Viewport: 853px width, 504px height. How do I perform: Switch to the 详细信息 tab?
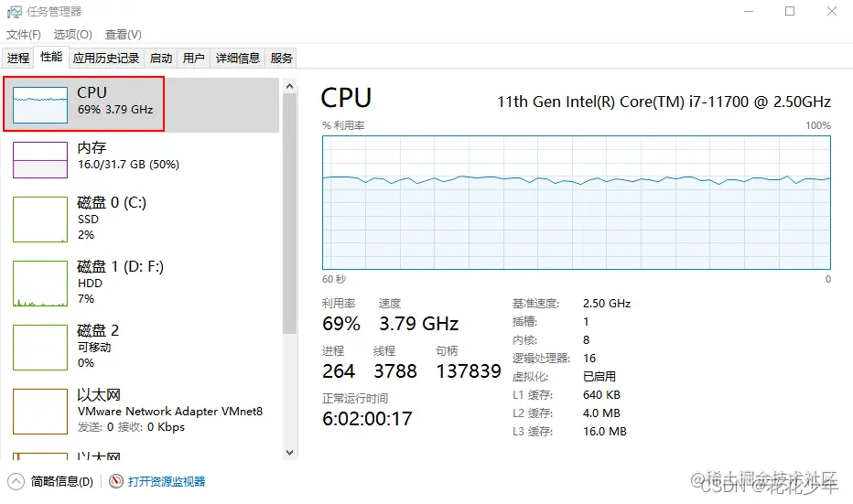pyautogui.click(x=238, y=59)
